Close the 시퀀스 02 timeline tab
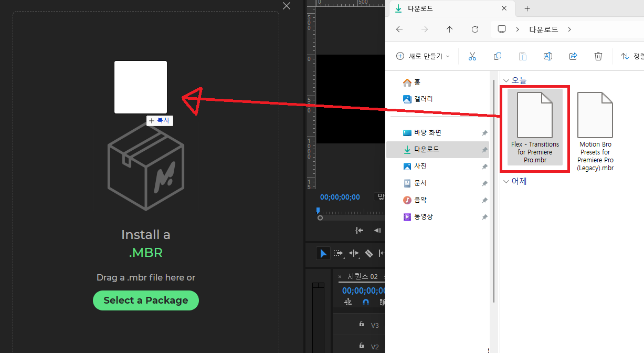Viewport: 644px width, 353px height. coord(340,277)
